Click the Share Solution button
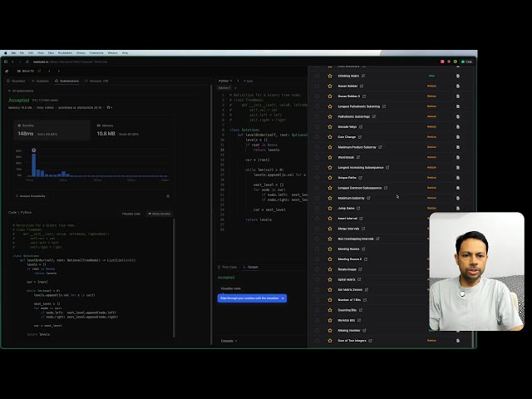Viewport: 532px width, 399px height. pos(159,214)
